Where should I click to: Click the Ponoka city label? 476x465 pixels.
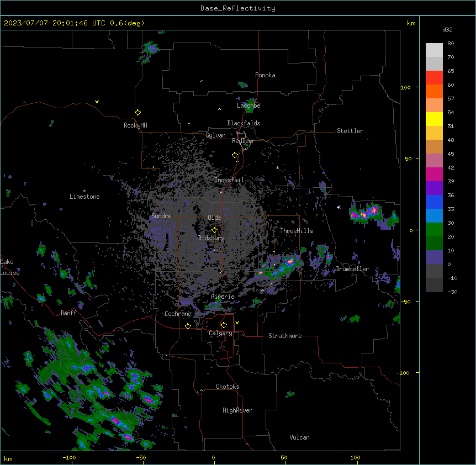pyautogui.click(x=265, y=75)
